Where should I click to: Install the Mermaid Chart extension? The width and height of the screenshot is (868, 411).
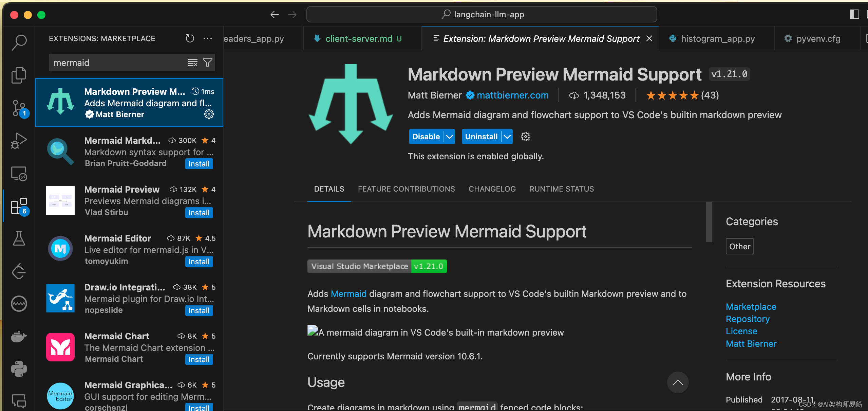199,359
